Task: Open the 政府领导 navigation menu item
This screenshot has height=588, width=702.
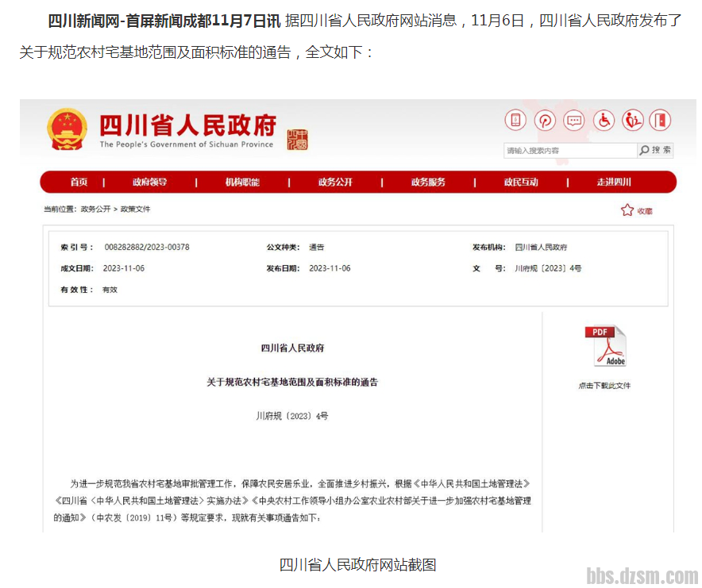Action: click(x=149, y=183)
